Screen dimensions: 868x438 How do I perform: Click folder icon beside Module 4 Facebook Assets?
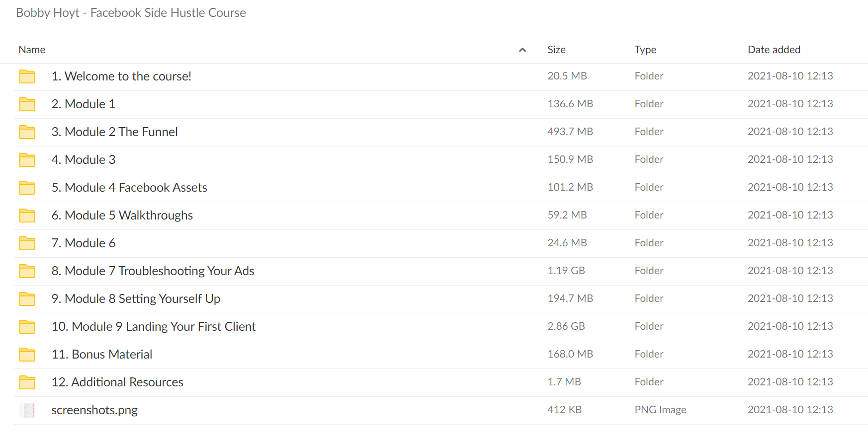(27, 188)
